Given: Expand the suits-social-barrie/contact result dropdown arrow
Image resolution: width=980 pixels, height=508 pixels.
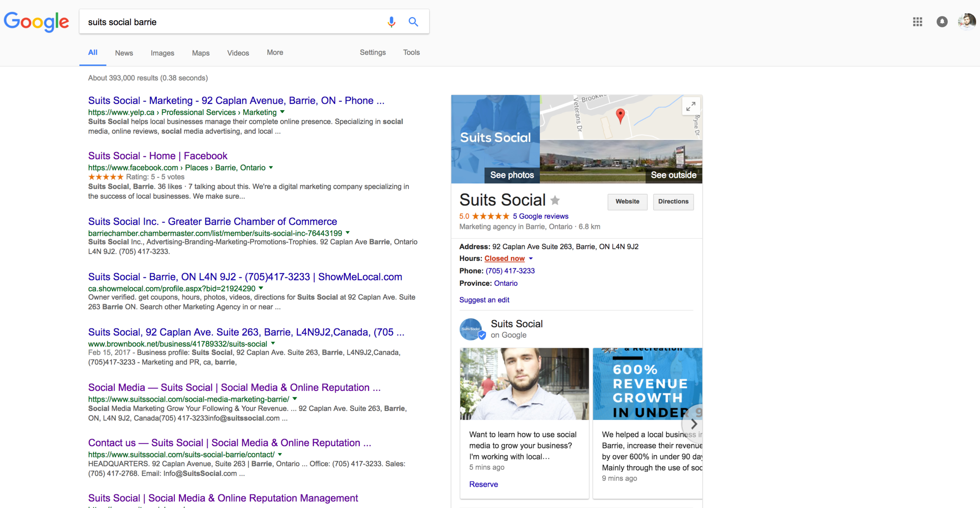Looking at the screenshot, I should [x=280, y=454].
